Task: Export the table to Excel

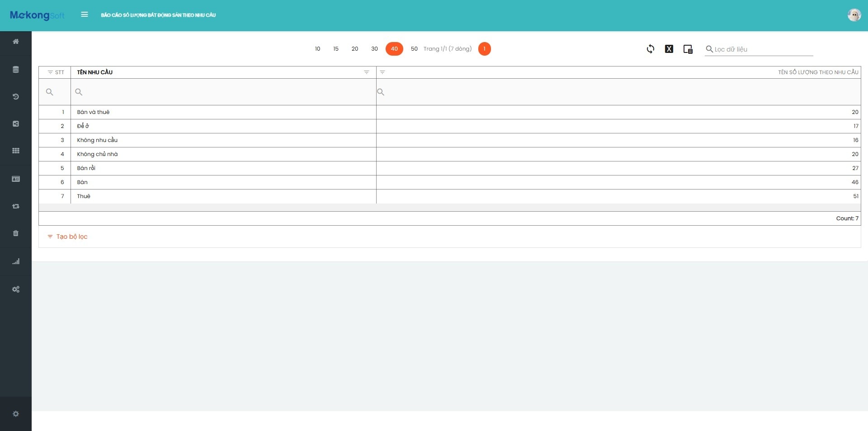Action: [x=669, y=49]
